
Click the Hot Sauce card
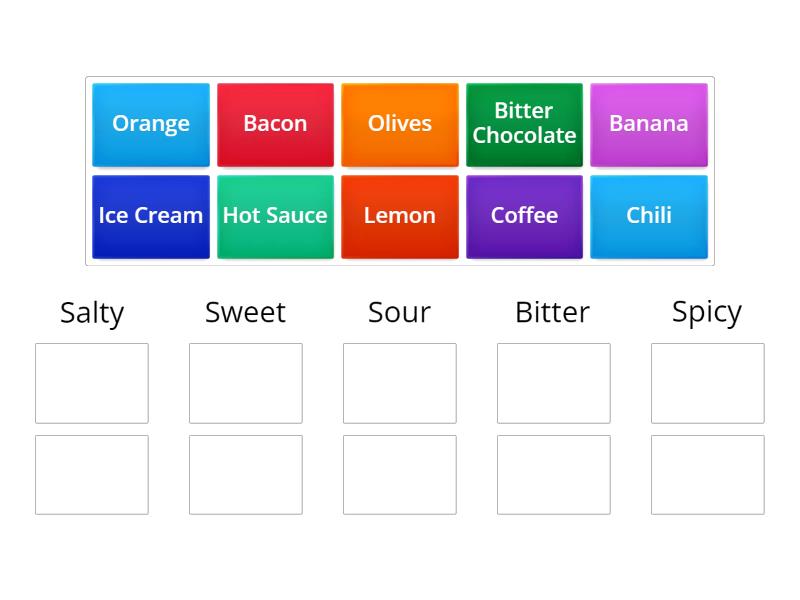click(275, 216)
